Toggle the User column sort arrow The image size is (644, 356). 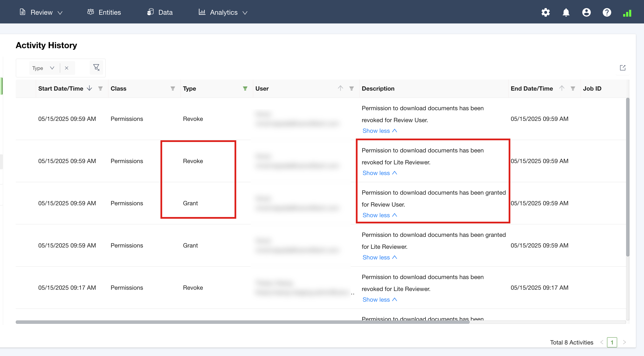tap(340, 88)
